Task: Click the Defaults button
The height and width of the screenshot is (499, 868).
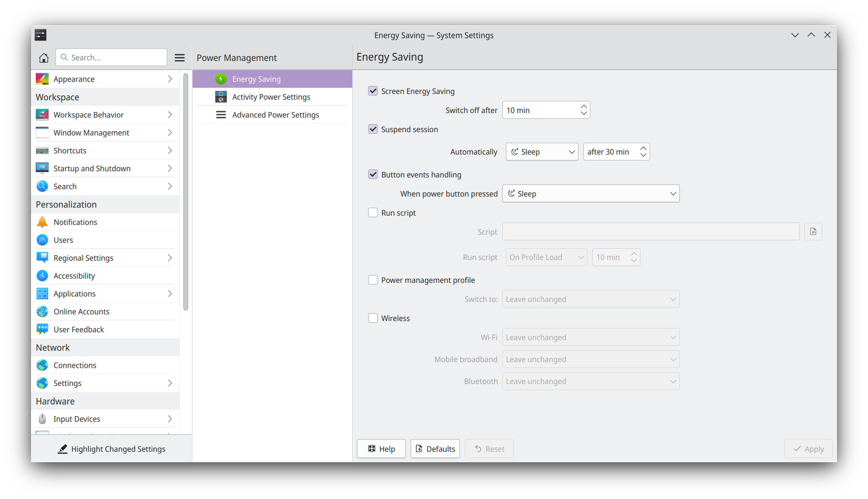Action: point(435,449)
